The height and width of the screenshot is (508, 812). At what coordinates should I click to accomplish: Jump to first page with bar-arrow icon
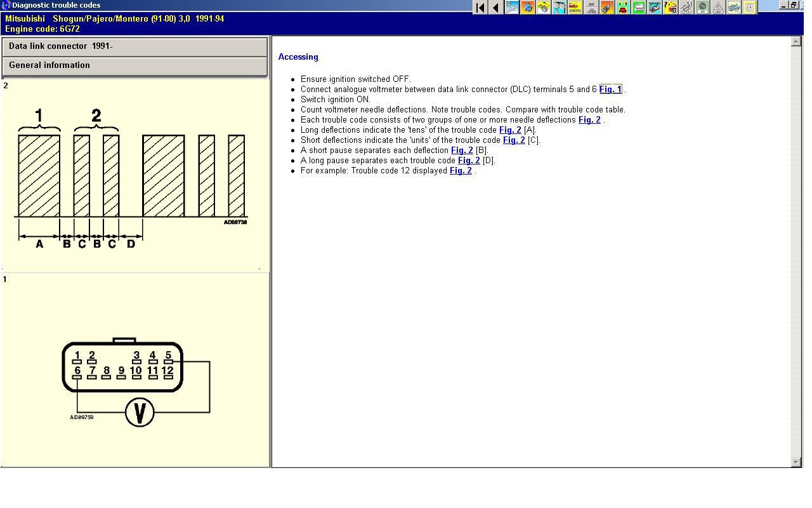pos(480,8)
